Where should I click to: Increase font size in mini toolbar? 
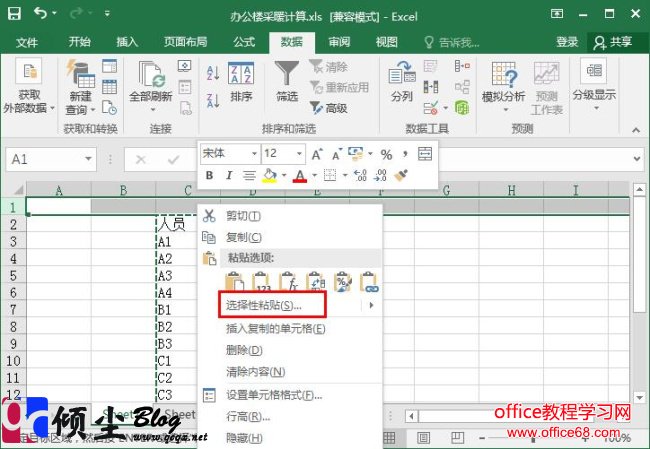tap(317, 155)
